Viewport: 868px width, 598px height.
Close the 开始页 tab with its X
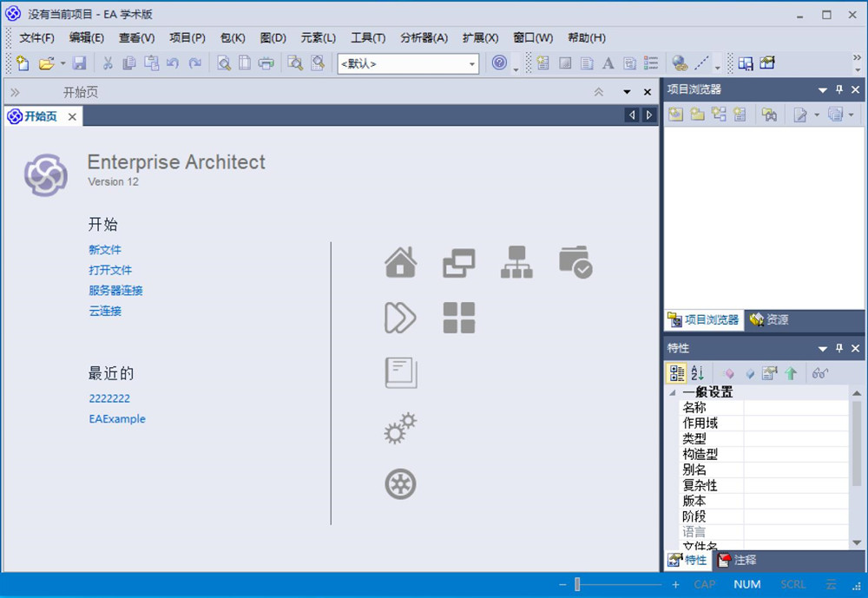(72, 116)
